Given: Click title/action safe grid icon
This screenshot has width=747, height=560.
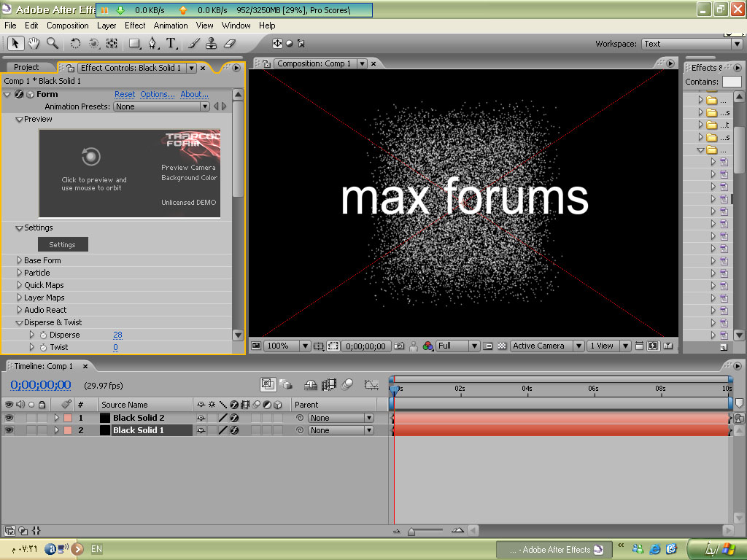Looking at the screenshot, I should click(318, 346).
